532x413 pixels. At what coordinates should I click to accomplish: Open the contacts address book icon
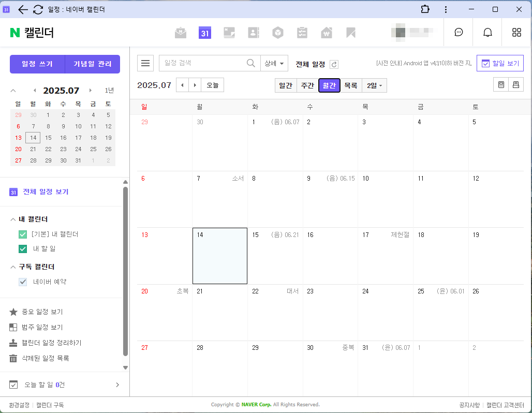coord(253,32)
